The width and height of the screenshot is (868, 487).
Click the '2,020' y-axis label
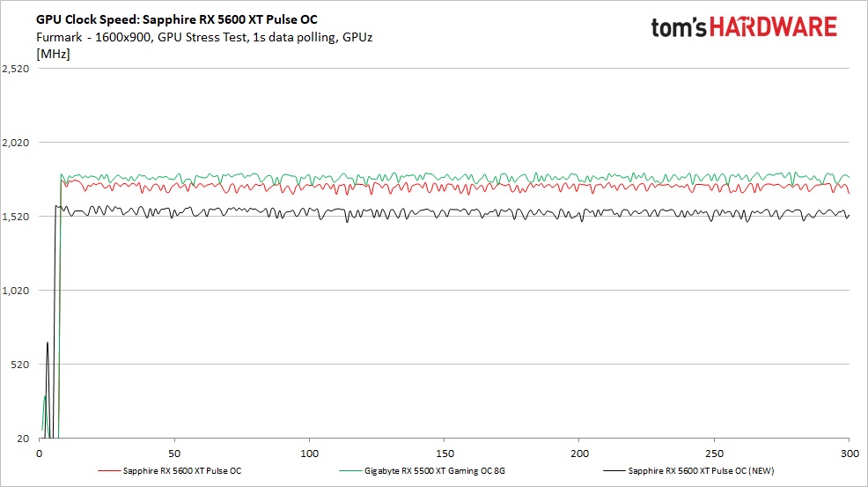[x=16, y=143]
